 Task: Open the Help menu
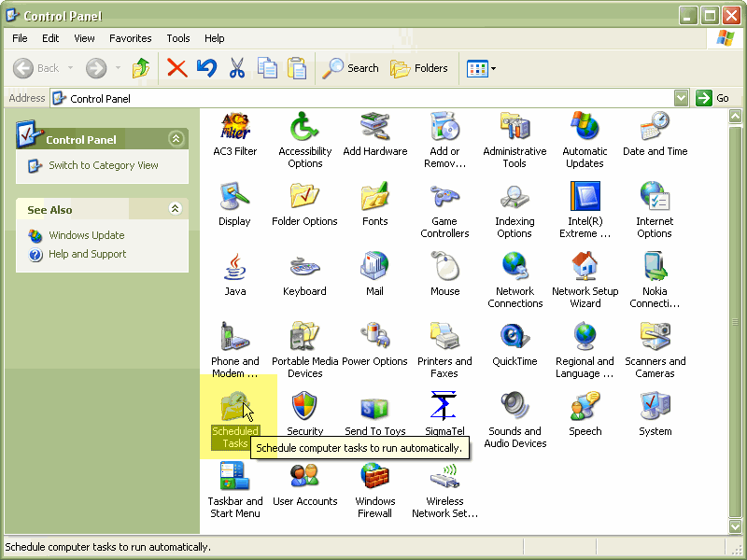pyautogui.click(x=215, y=38)
